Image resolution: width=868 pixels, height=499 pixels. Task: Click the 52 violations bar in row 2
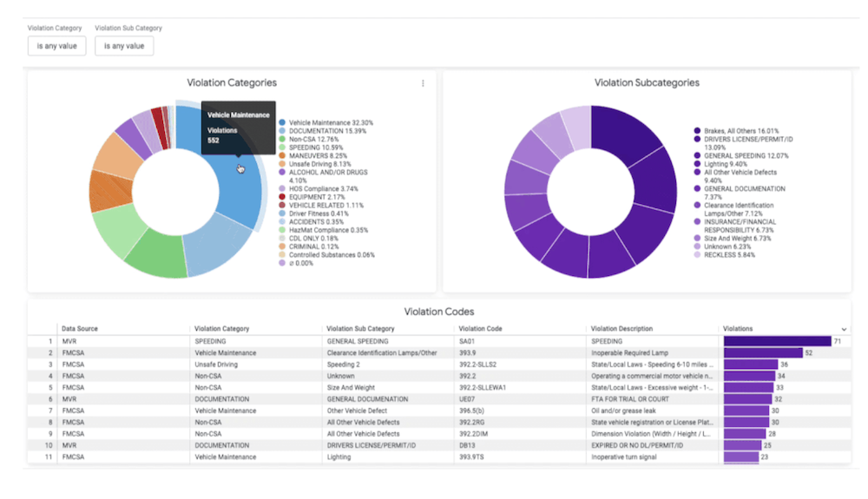coord(763,353)
